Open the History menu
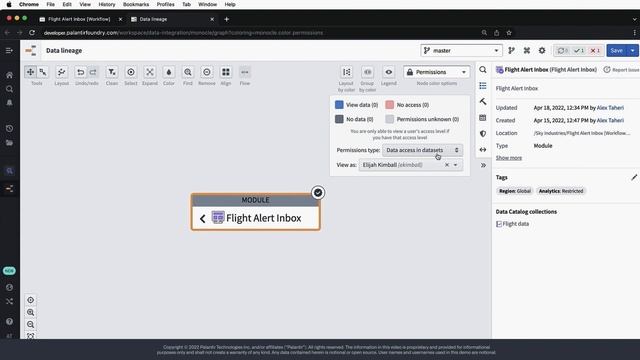This screenshot has height=360, width=640. pyautogui.click(x=107, y=4)
